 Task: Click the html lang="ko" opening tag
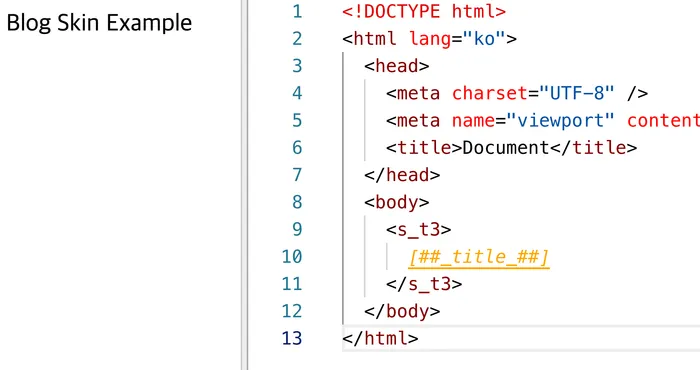pos(429,39)
